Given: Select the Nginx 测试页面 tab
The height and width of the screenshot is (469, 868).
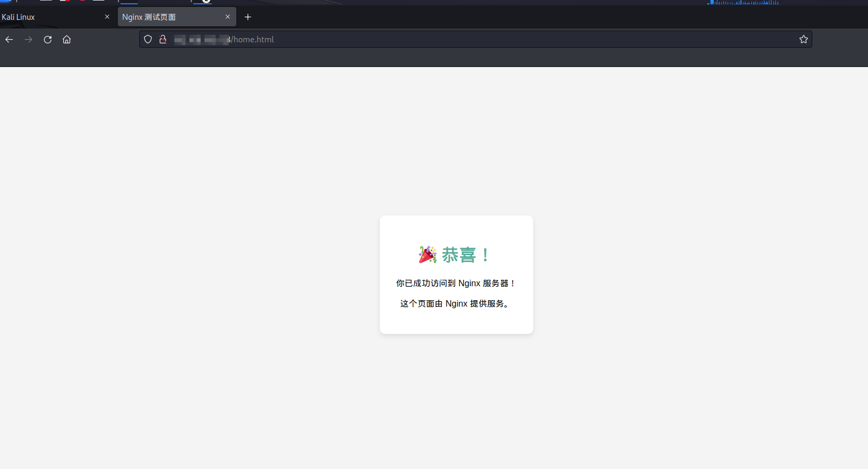Looking at the screenshot, I should [x=177, y=17].
